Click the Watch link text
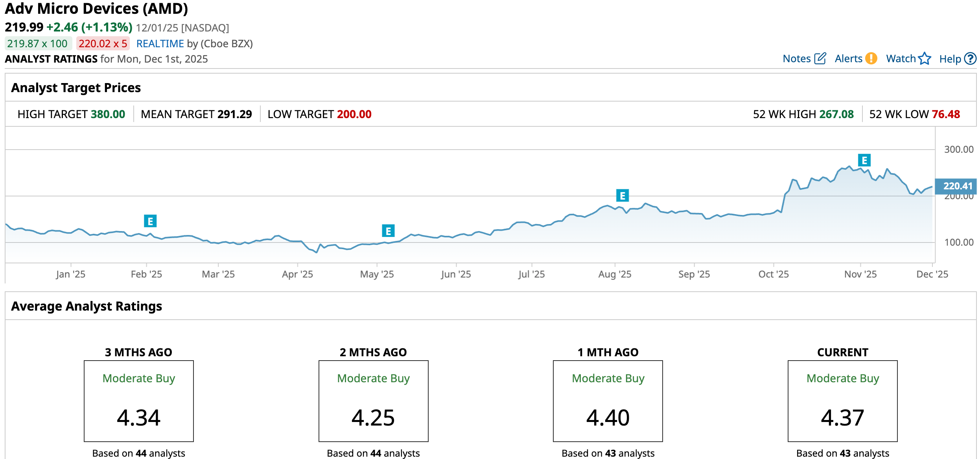The width and height of the screenshot is (980, 459). point(901,59)
